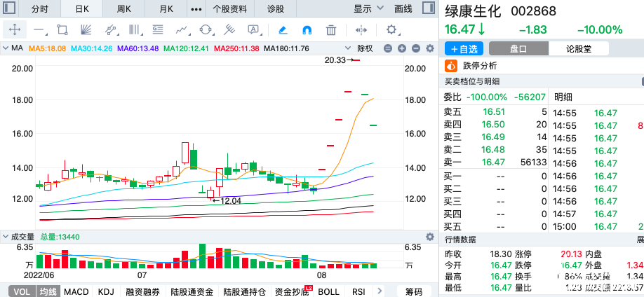
Task: Pick the fan lines (Gann fan) tool
Action: [x=86, y=30]
